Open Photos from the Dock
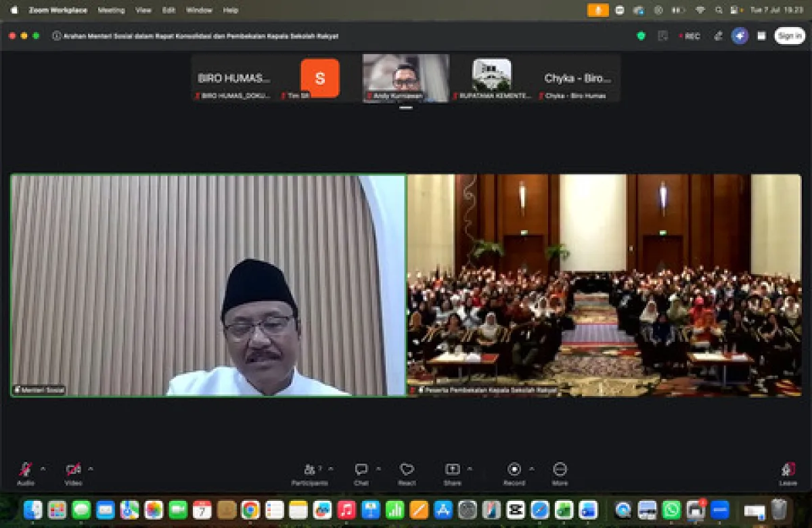 coord(154,510)
